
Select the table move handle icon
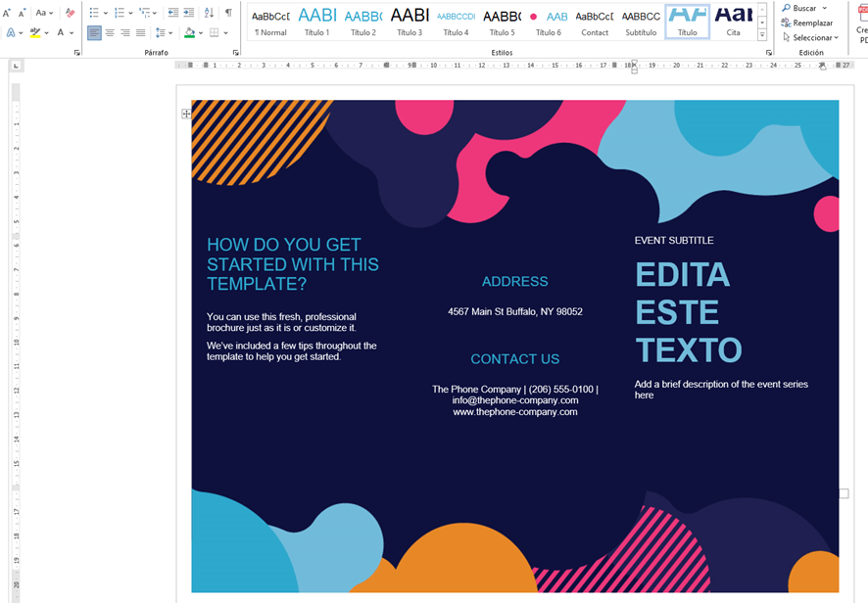185,114
